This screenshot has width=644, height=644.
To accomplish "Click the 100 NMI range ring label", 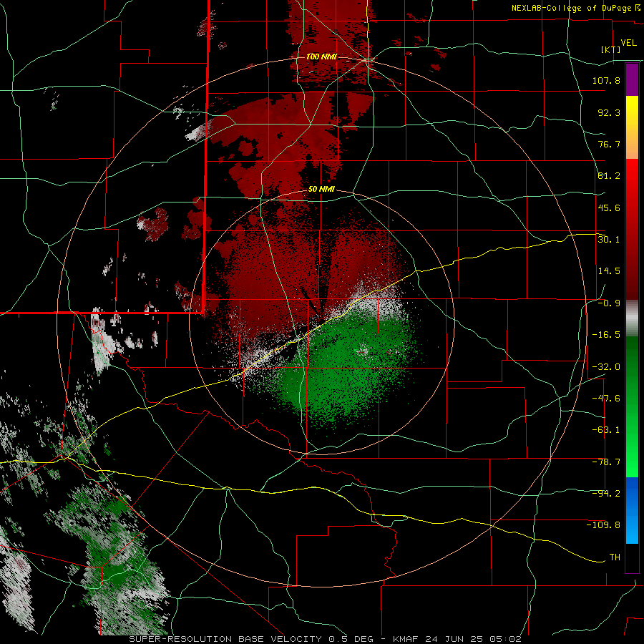I will coord(321,57).
